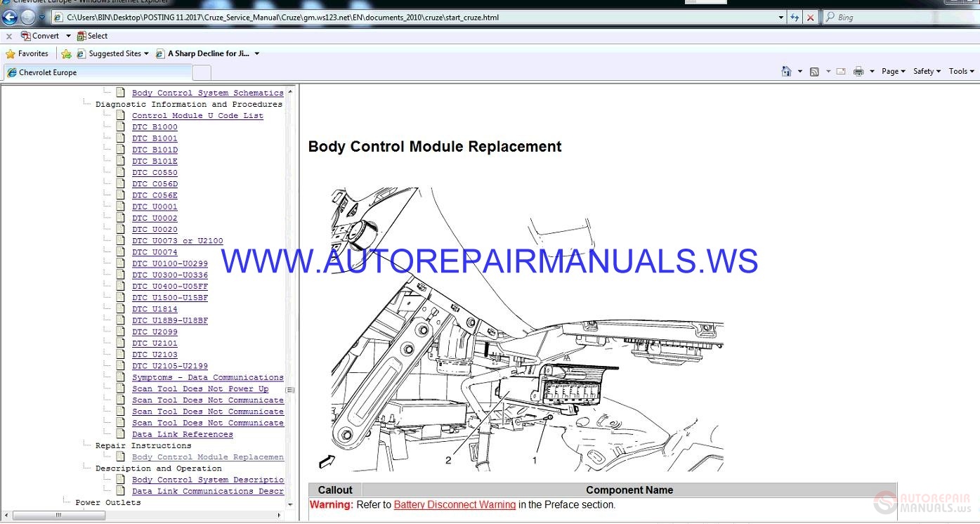980x524 pixels.
Task: Open the address bar history dropdown arrow
Action: click(781, 17)
